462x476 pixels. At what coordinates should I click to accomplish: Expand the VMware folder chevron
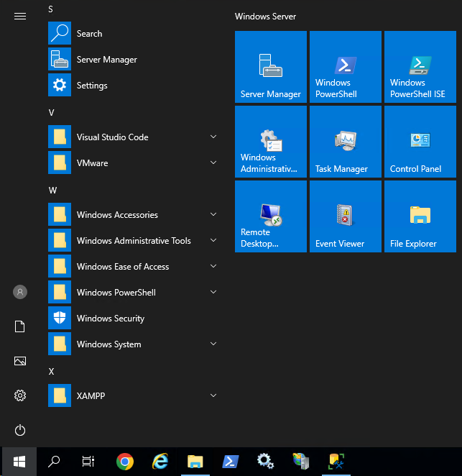(213, 163)
